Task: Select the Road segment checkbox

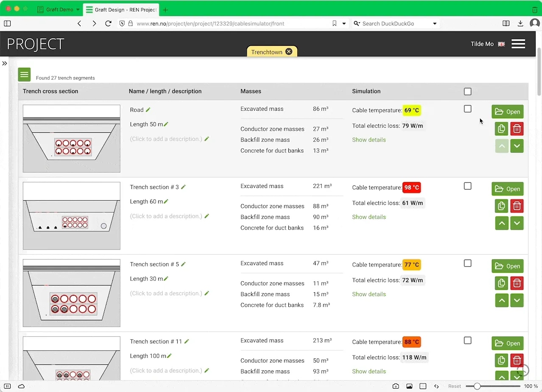Action: click(467, 109)
